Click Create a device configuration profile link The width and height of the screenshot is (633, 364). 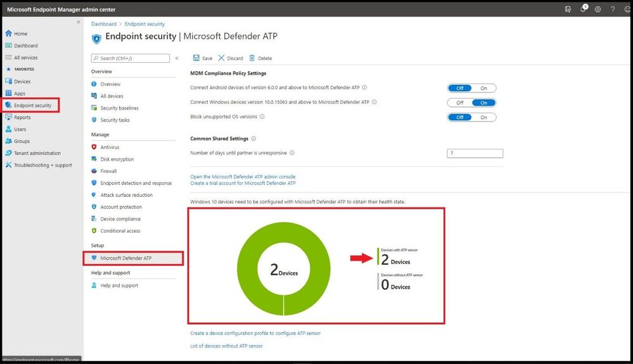point(255,334)
